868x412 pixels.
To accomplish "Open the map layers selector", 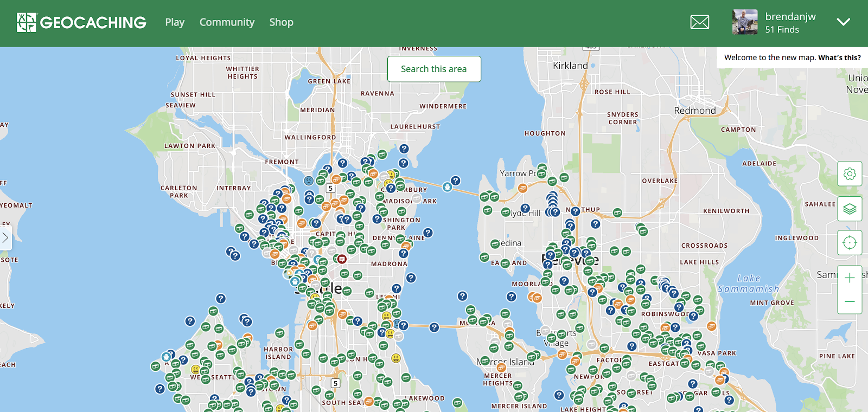I will (850, 209).
